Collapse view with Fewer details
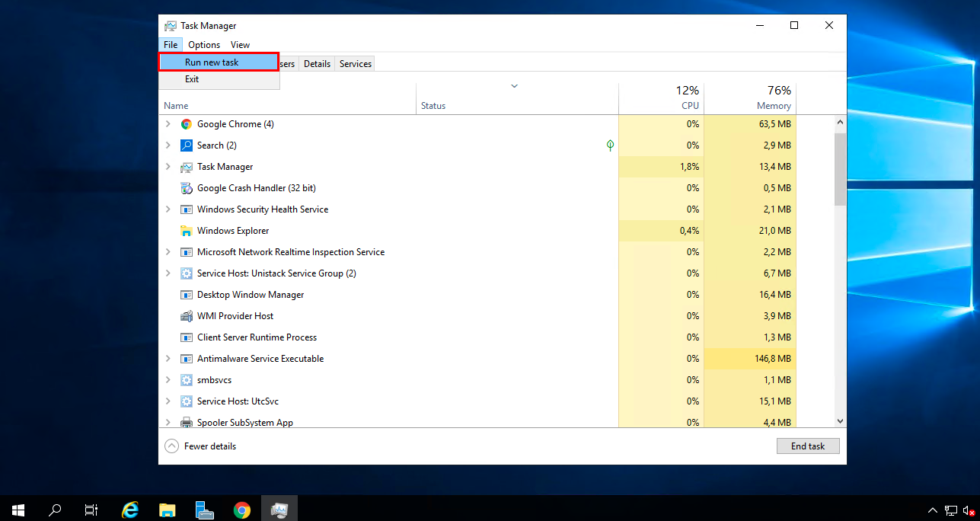This screenshot has height=521, width=980. pyautogui.click(x=200, y=446)
